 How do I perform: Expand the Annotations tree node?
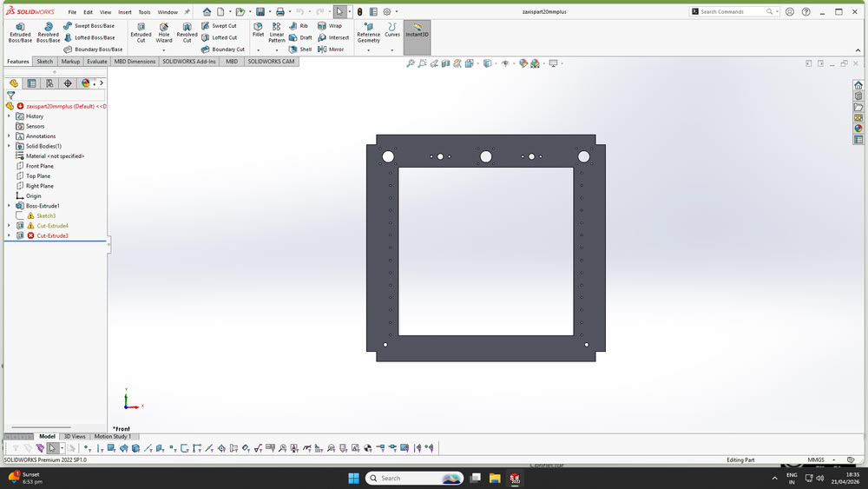pyautogui.click(x=9, y=136)
